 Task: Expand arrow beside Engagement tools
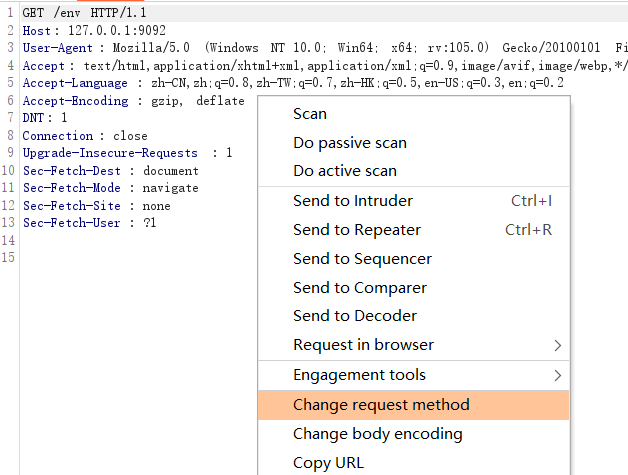[x=558, y=375]
